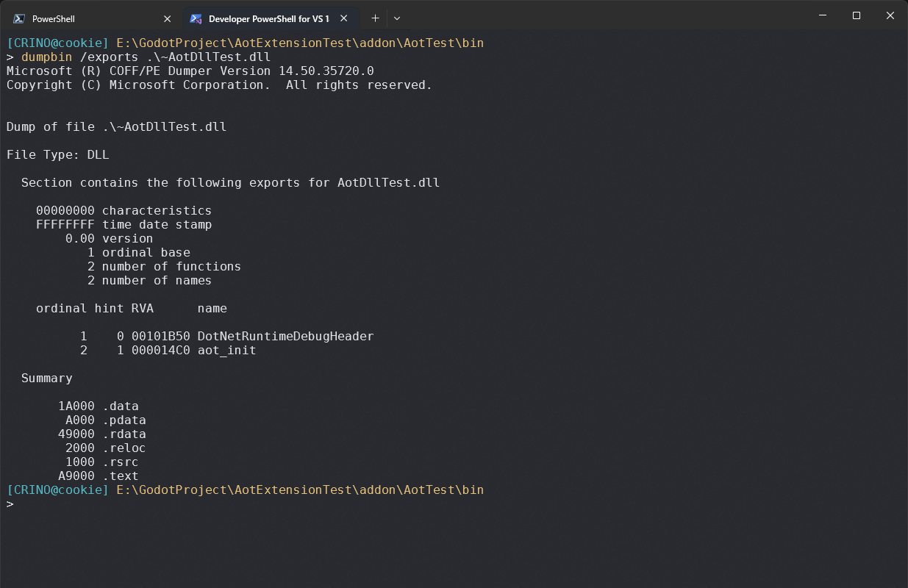Screen dimensions: 908x588
Task: Select the Developer PowerShell for VS tab
Action: point(268,18)
